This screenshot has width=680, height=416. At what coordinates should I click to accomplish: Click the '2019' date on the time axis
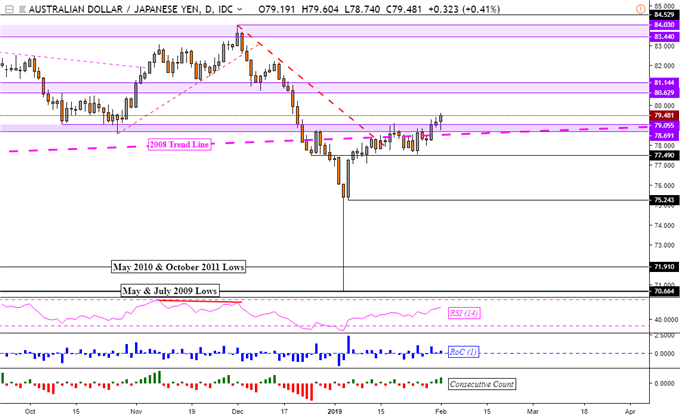click(334, 411)
